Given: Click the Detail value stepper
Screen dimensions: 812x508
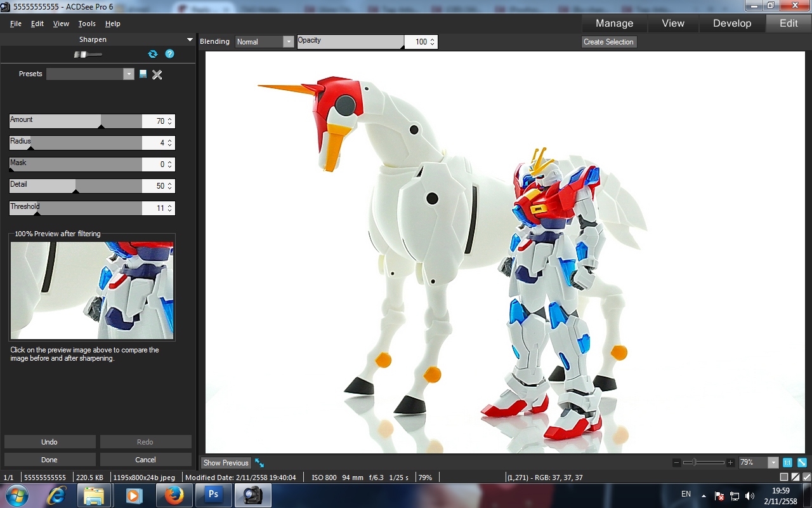Looking at the screenshot, I should (x=169, y=186).
